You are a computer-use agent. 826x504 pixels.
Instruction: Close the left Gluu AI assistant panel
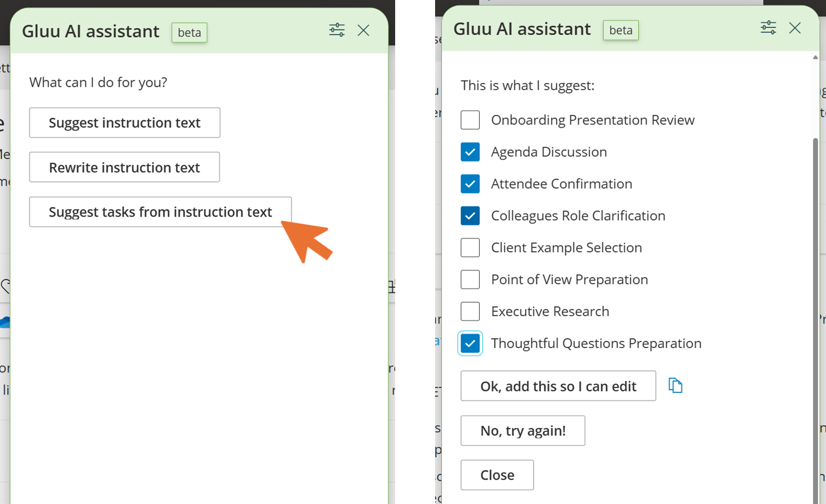364,30
